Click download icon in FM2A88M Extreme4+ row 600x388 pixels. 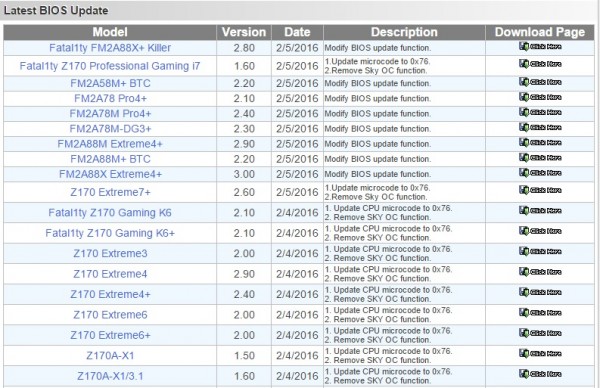(x=540, y=142)
